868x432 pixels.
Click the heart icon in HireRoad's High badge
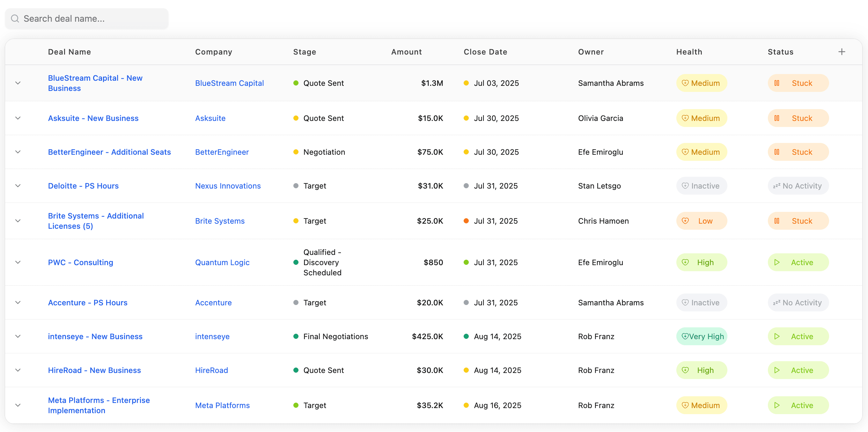point(685,370)
